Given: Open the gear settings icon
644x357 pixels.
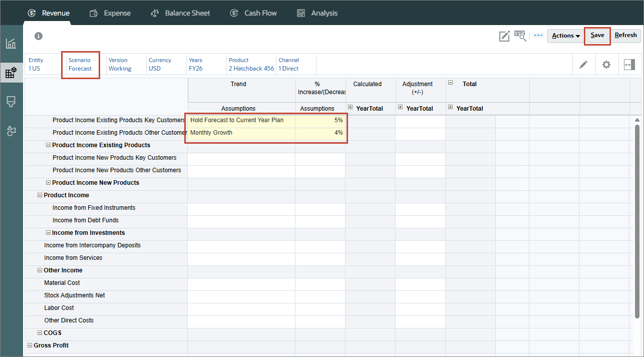Looking at the screenshot, I should pos(606,65).
